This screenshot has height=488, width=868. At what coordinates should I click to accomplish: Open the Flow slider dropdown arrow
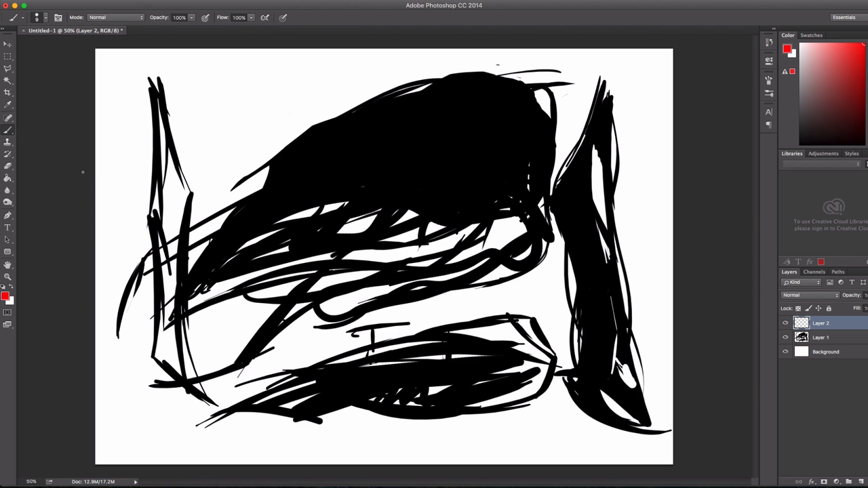tap(252, 18)
